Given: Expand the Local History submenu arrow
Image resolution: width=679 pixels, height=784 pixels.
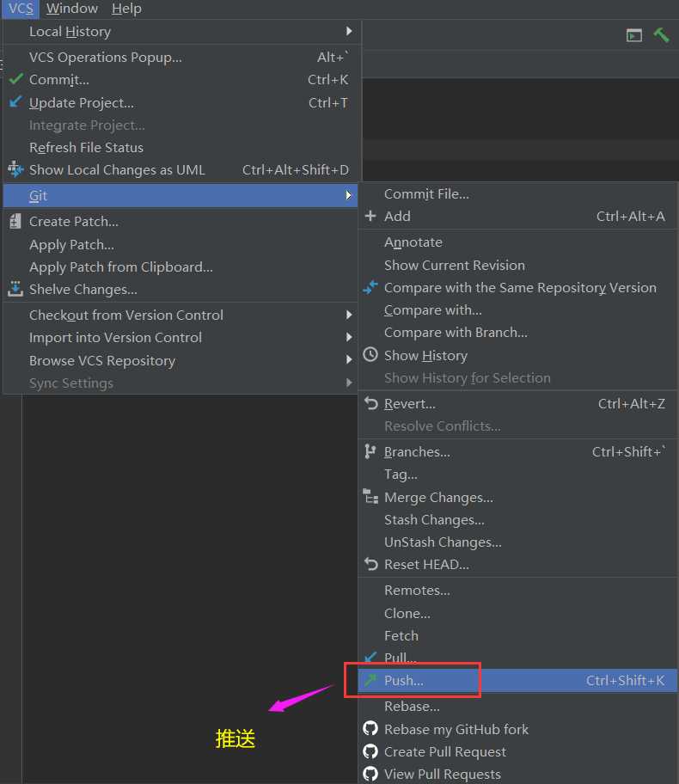Looking at the screenshot, I should point(349,31).
